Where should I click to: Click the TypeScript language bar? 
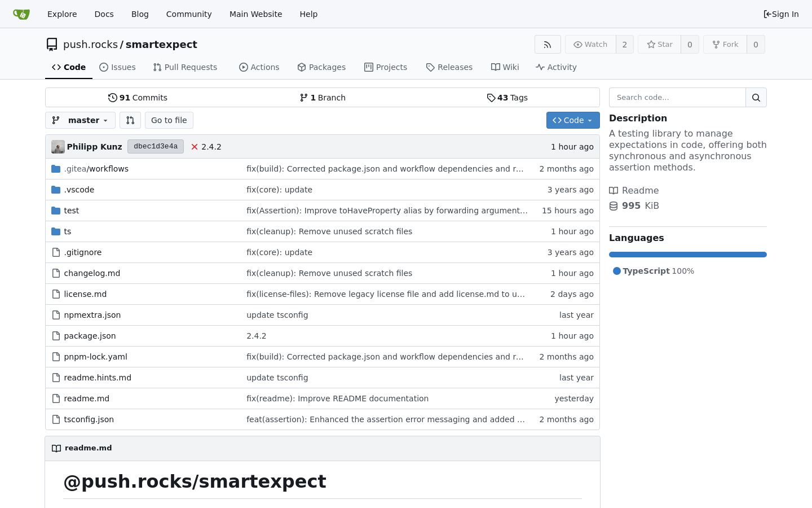click(x=688, y=255)
